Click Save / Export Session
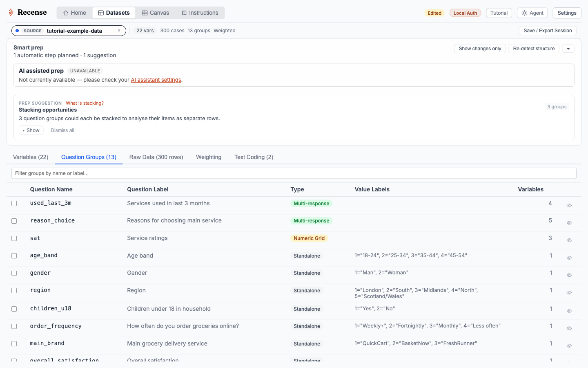This screenshot has height=368, width=588. click(548, 31)
